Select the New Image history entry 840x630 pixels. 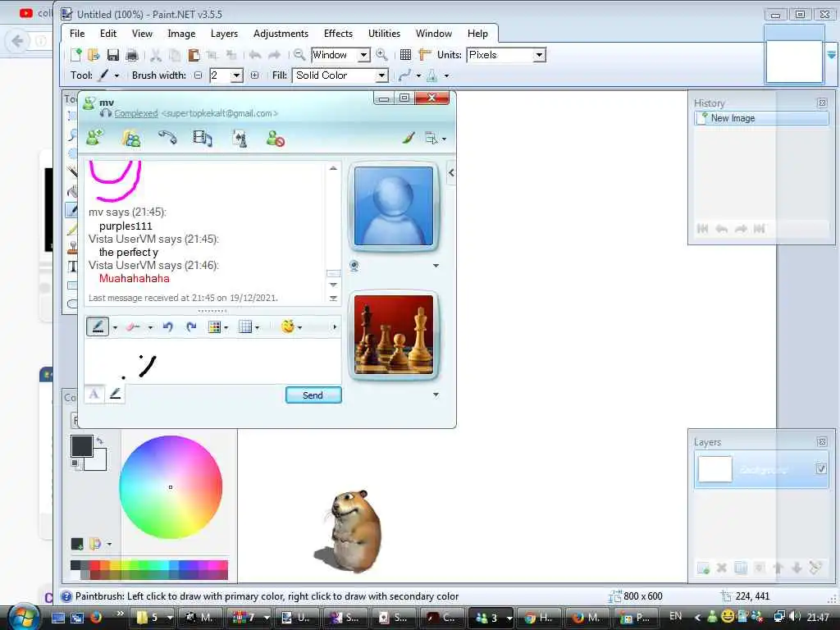[x=761, y=118]
